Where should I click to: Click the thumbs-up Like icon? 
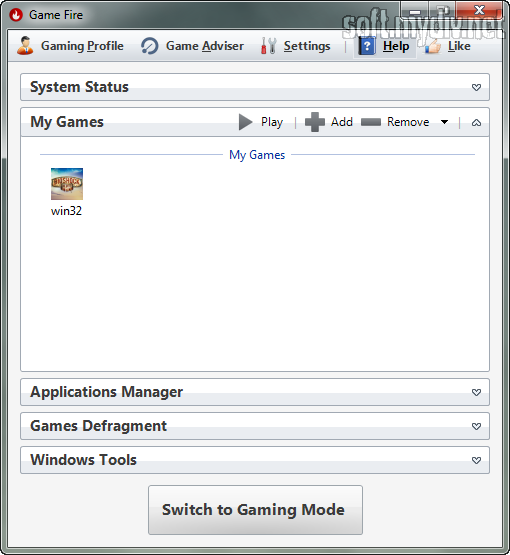433,46
